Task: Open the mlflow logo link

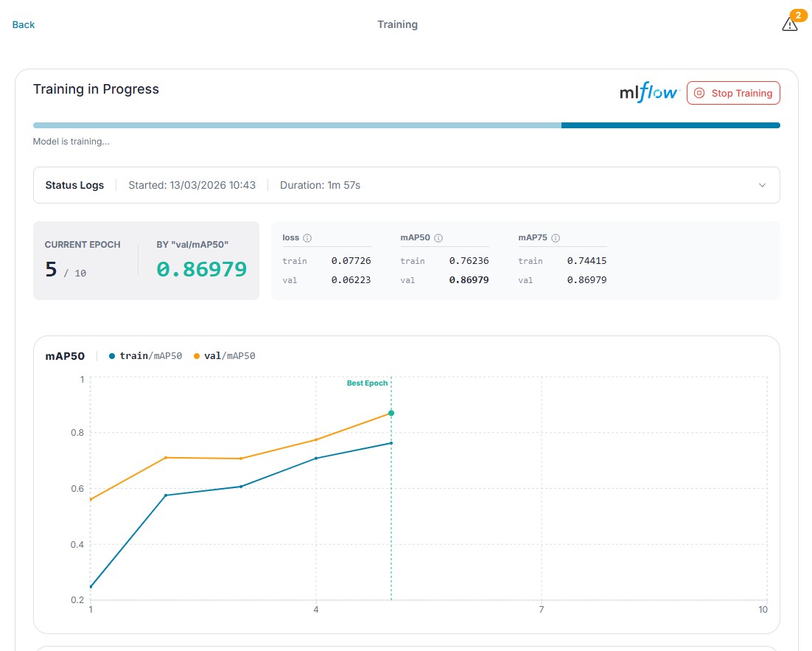Action: click(649, 92)
